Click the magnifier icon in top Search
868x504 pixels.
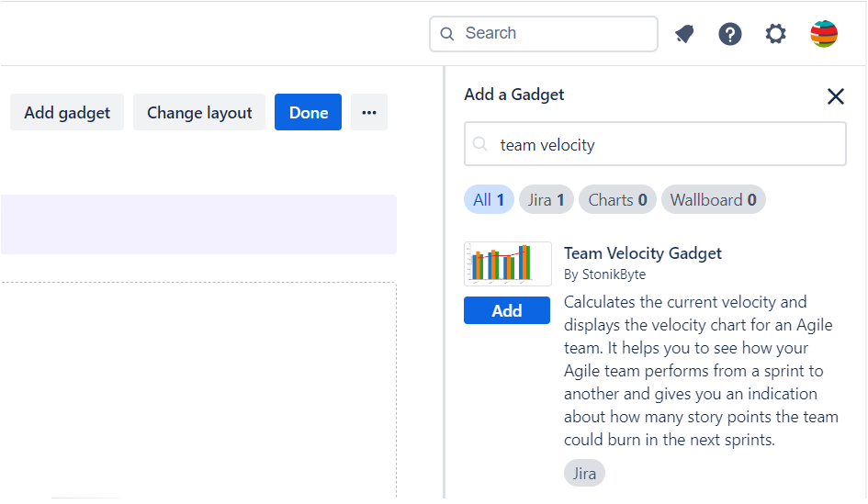(x=447, y=34)
